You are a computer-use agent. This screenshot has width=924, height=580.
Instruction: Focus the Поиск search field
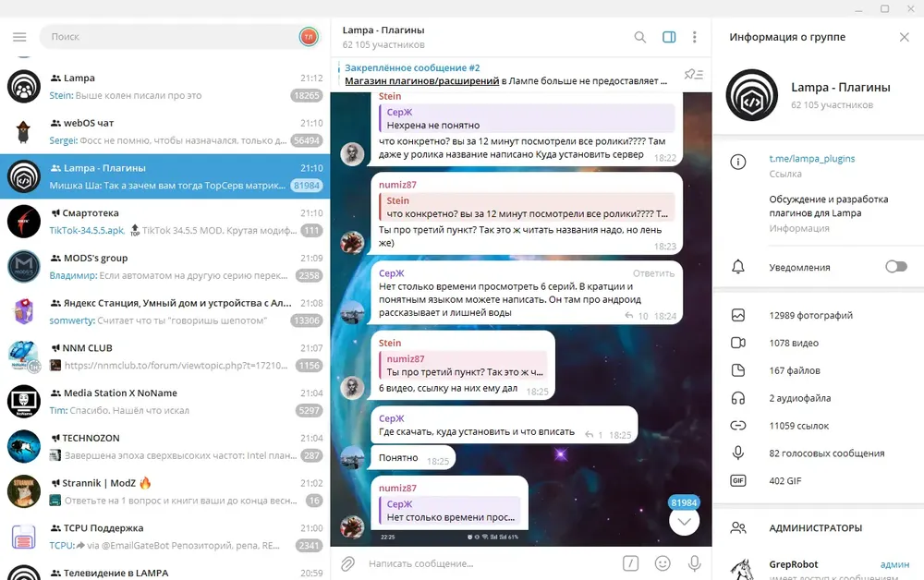[x=174, y=37]
